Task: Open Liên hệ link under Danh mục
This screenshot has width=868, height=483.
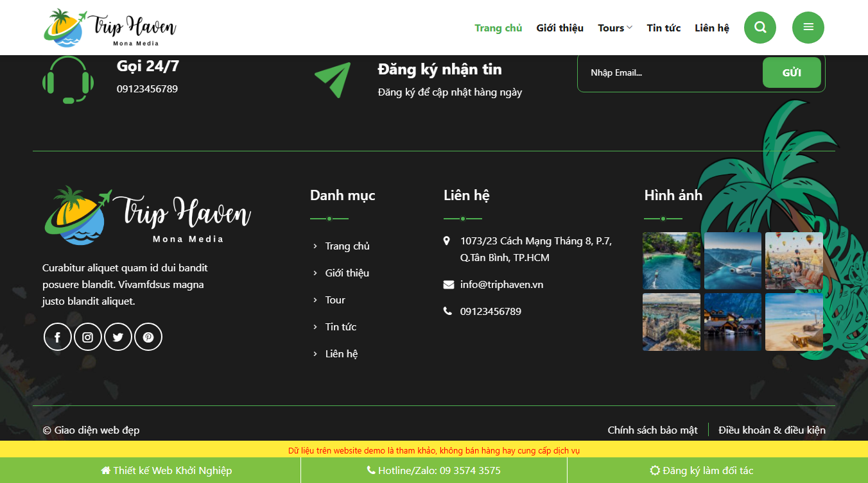Action: click(342, 354)
